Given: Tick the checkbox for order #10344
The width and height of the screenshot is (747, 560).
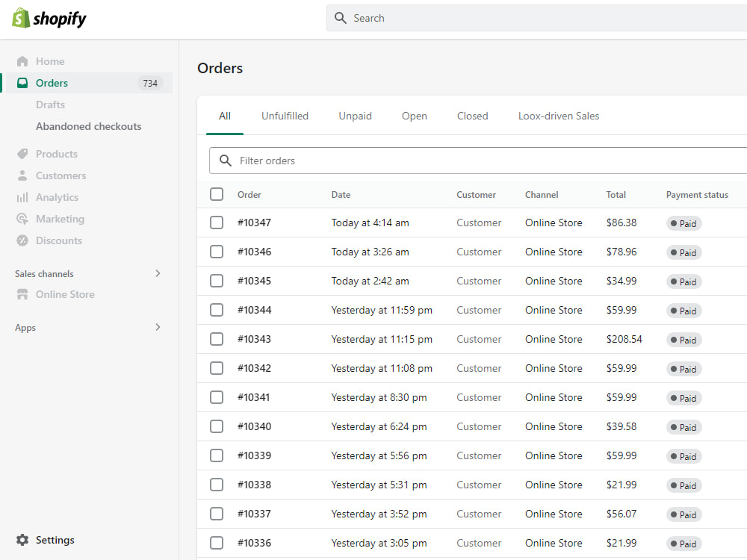Looking at the screenshot, I should pos(217,310).
